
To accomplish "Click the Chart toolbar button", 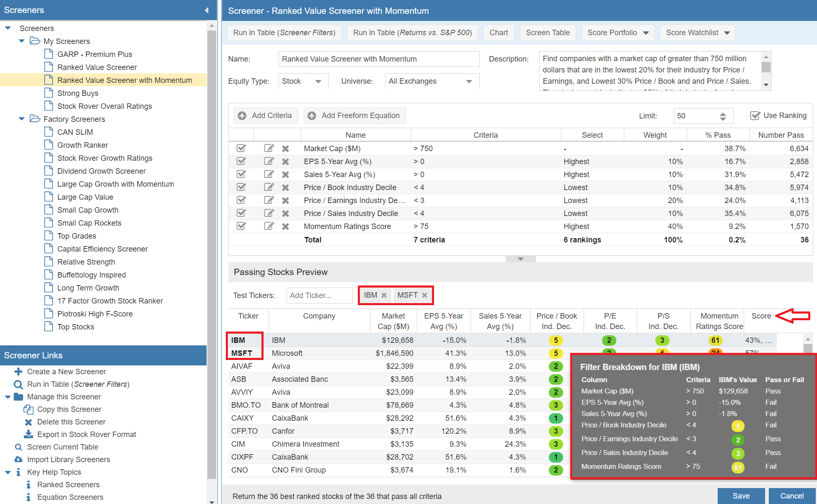I will (499, 33).
